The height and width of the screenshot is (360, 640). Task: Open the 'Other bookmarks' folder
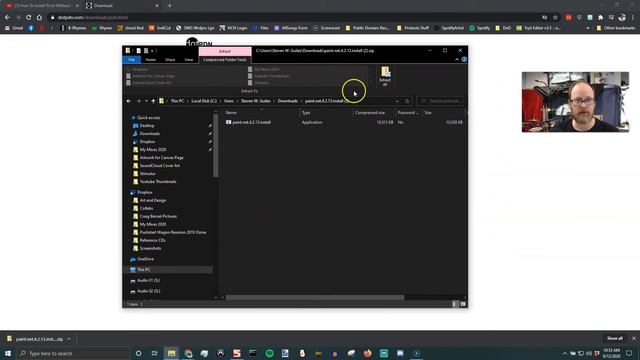[616, 28]
